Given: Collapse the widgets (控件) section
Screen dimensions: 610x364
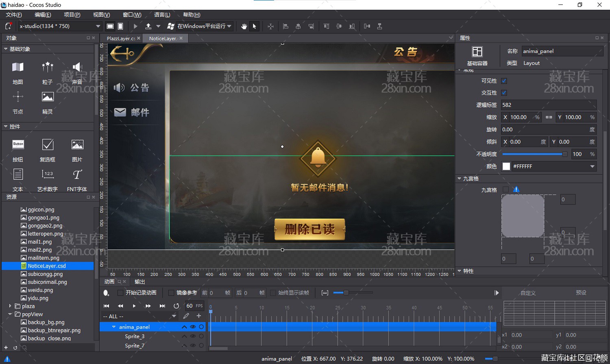Looking at the screenshot, I should pos(6,126).
